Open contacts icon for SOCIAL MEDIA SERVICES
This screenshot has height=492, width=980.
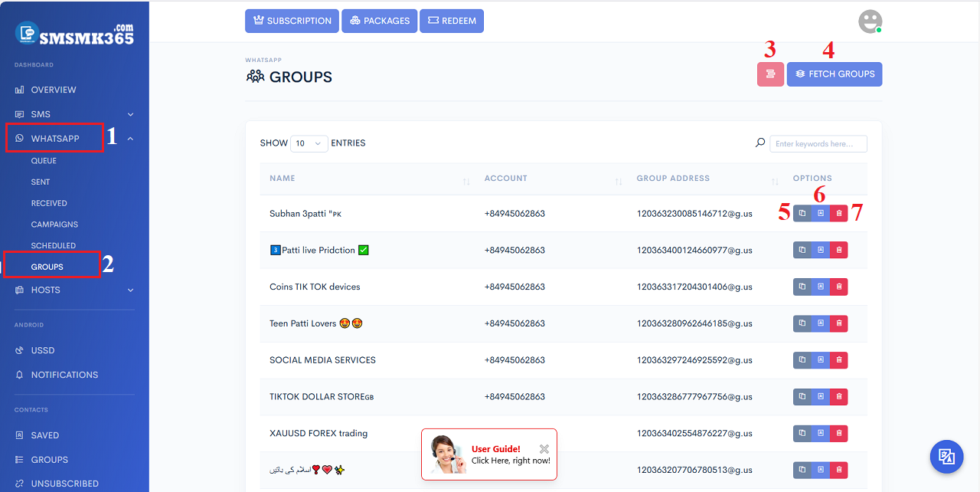[820, 359]
